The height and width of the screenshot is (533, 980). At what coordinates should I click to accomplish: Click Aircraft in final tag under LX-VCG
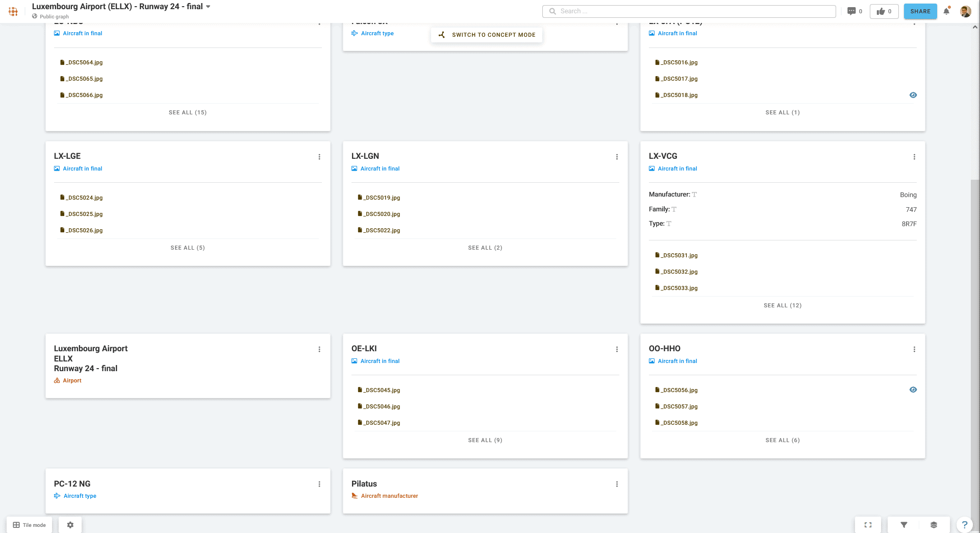(x=673, y=168)
